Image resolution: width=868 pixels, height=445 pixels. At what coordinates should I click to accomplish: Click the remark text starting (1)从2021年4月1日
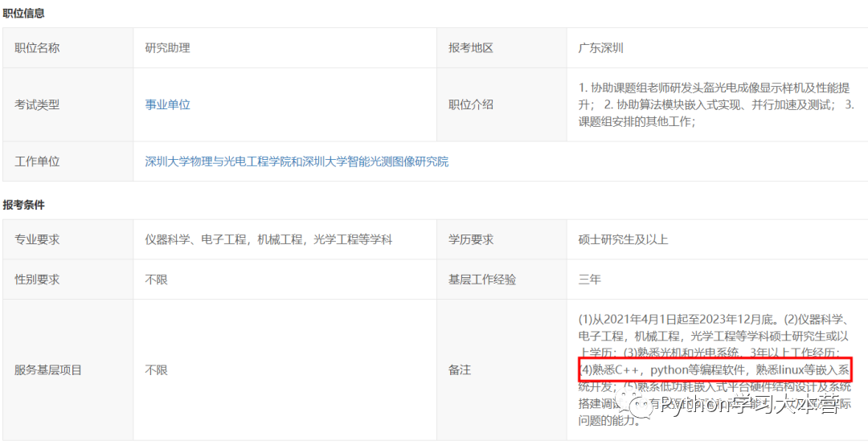[714, 370]
